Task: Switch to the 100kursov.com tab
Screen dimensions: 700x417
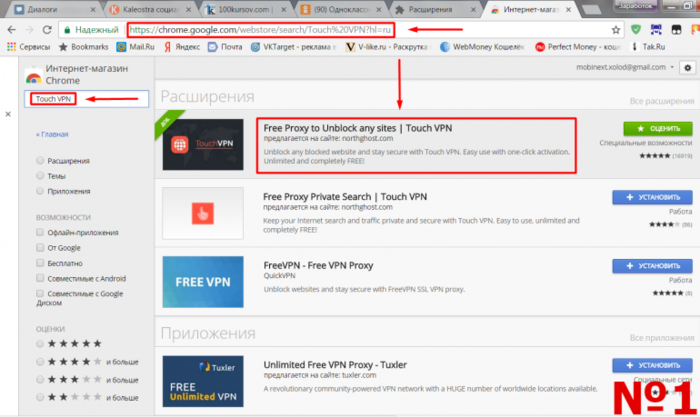Action: pyautogui.click(x=245, y=9)
